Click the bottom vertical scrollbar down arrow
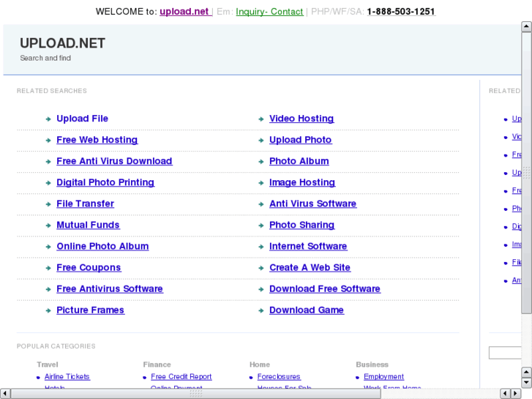This screenshot has width=532, height=399. coord(526,382)
